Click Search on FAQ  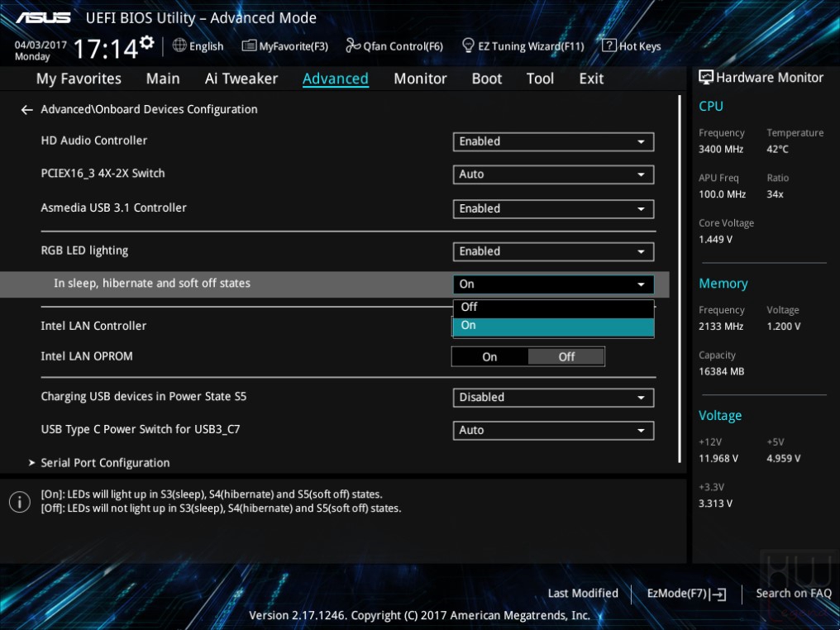tap(794, 594)
